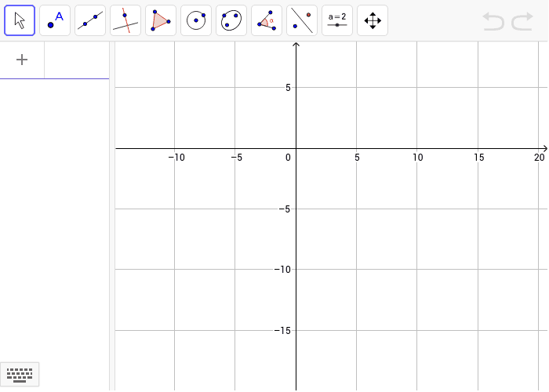The height and width of the screenshot is (392, 549).
Task: Redo the last undone action
Action: (522, 21)
